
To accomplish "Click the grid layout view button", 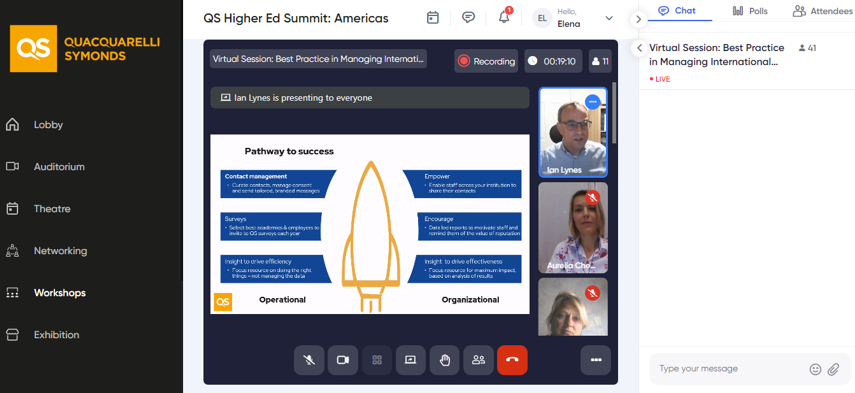I will pos(377,360).
